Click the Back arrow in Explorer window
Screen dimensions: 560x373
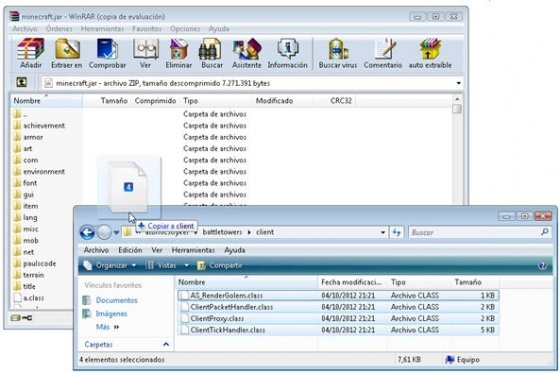[87, 233]
